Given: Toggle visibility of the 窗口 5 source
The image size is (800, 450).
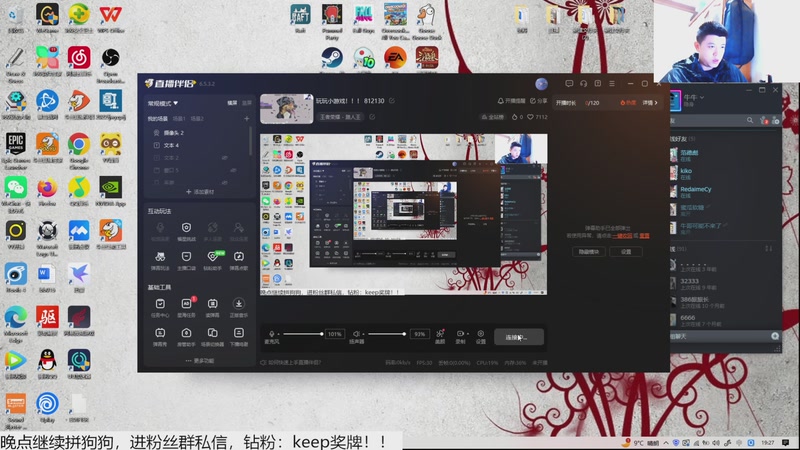Looking at the screenshot, I should (233, 170).
